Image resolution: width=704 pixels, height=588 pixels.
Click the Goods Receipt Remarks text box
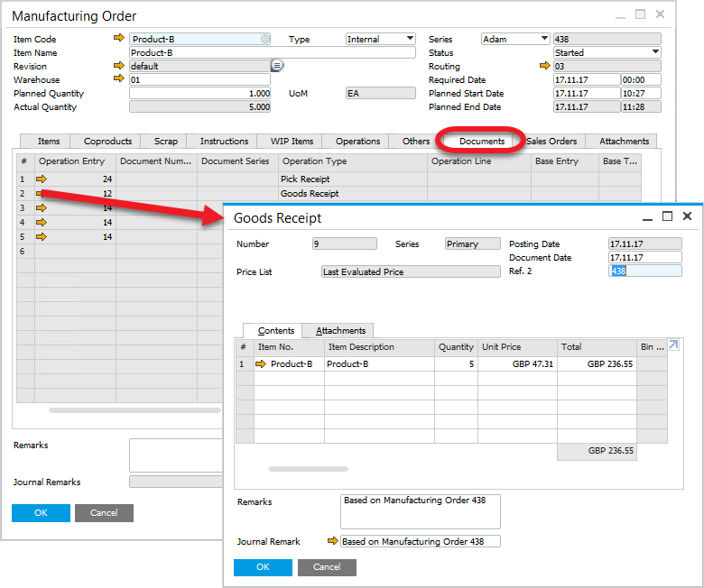pyautogui.click(x=421, y=511)
